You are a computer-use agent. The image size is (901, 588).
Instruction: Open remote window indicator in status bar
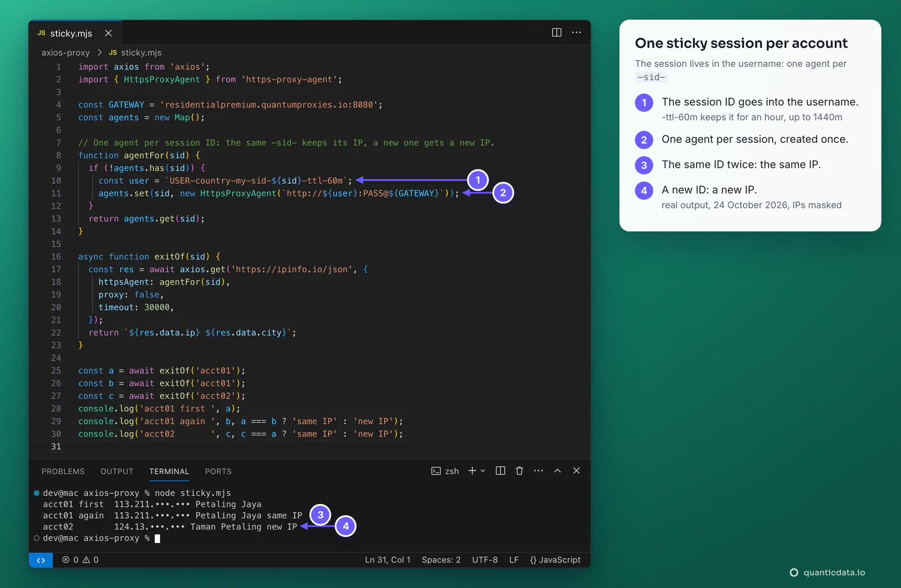(41, 560)
